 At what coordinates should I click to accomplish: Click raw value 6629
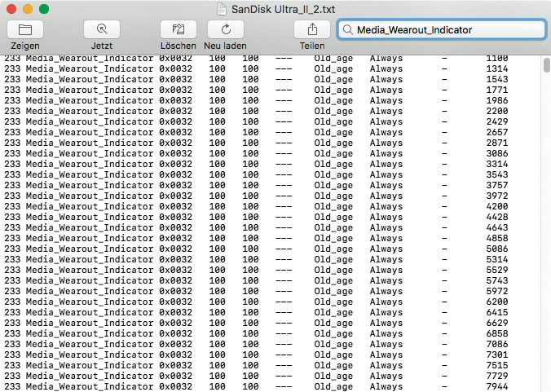pyautogui.click(x=497, y=323)
